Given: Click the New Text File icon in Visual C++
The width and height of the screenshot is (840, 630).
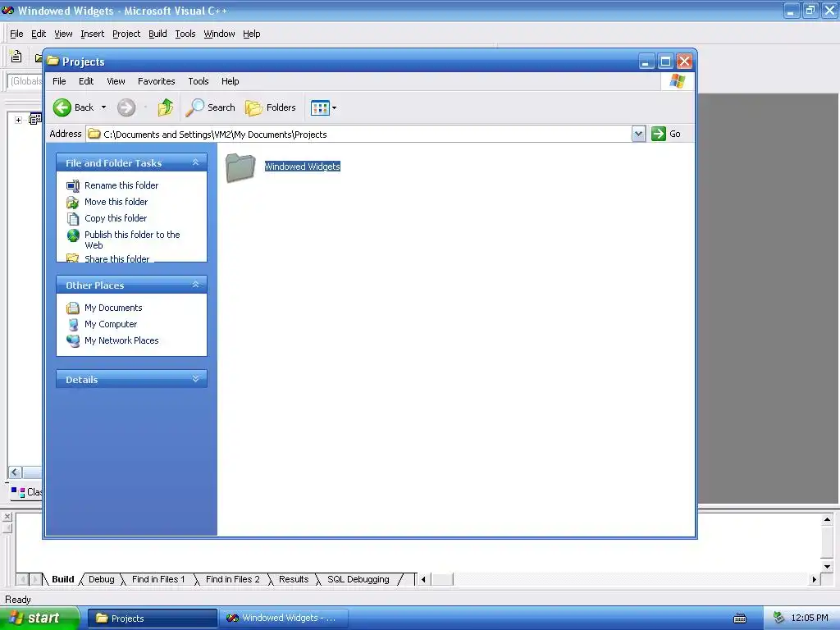Looking at the screenshot, I should pyautogui.click(x=16, y=56).
